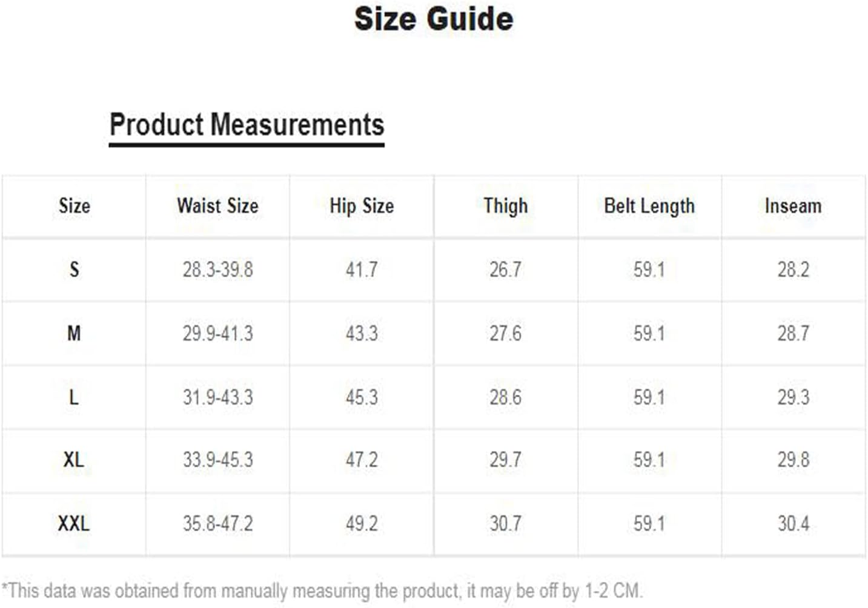Select the XL size row label

[x=74, y=460]
